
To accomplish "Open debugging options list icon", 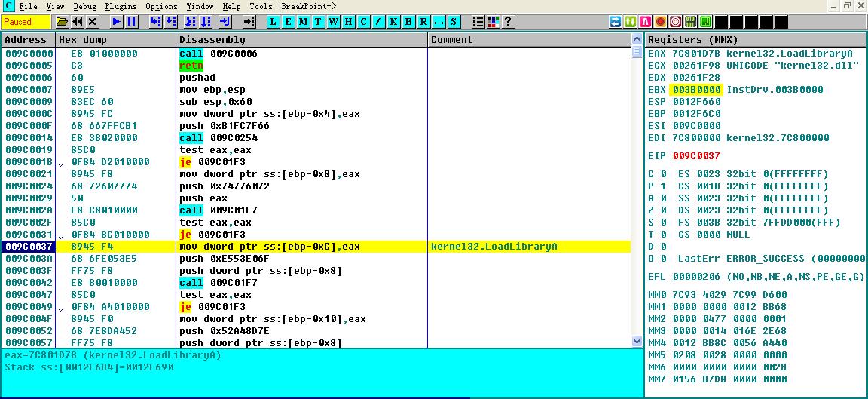I will tap(478, 22).
